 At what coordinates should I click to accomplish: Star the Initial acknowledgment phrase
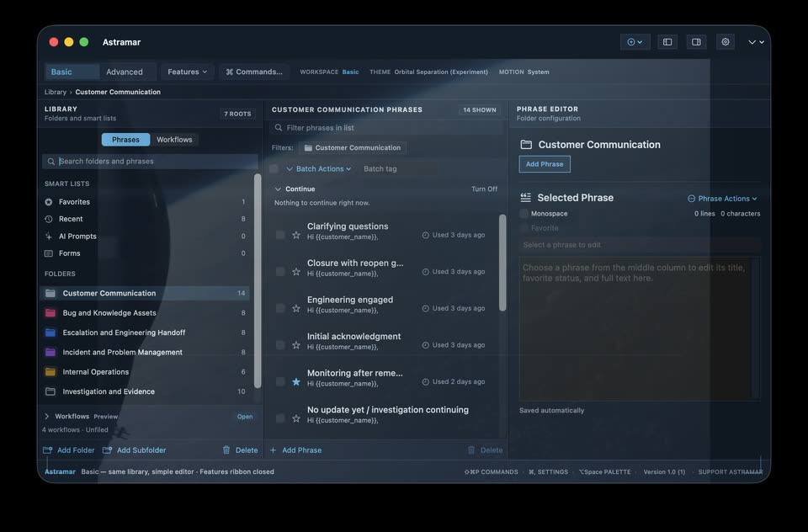[296, 345]
